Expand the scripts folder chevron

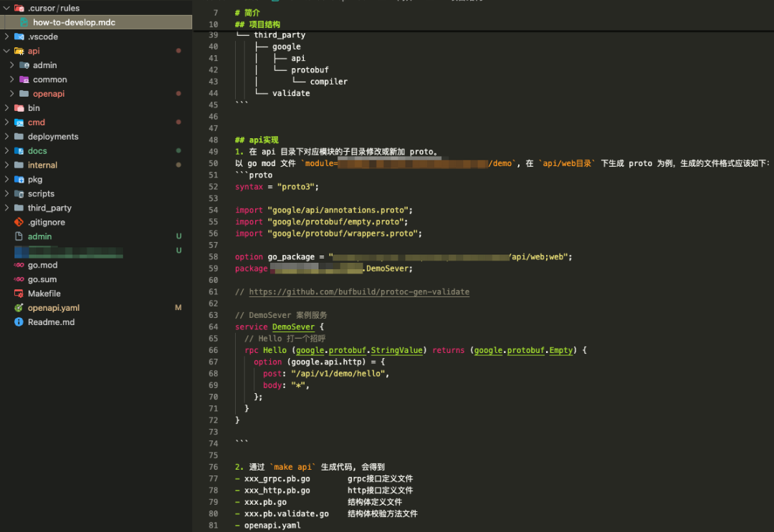(6, 194)
